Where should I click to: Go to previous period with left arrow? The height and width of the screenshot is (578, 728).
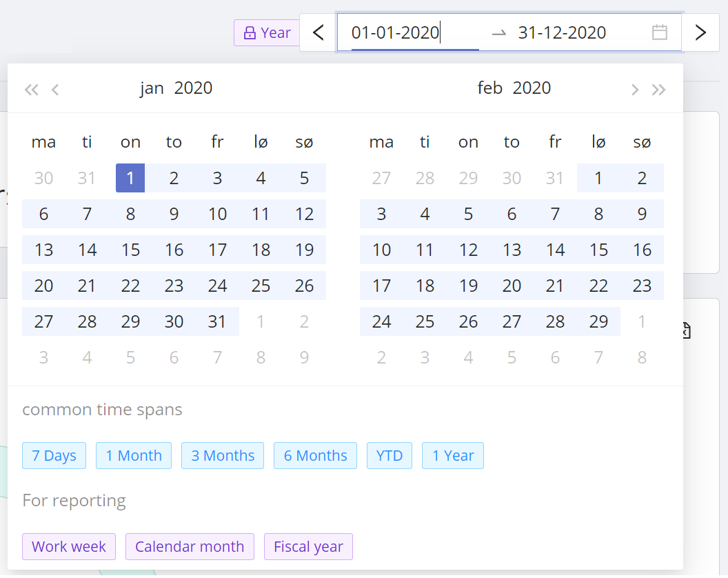click(x=318, y=32)
